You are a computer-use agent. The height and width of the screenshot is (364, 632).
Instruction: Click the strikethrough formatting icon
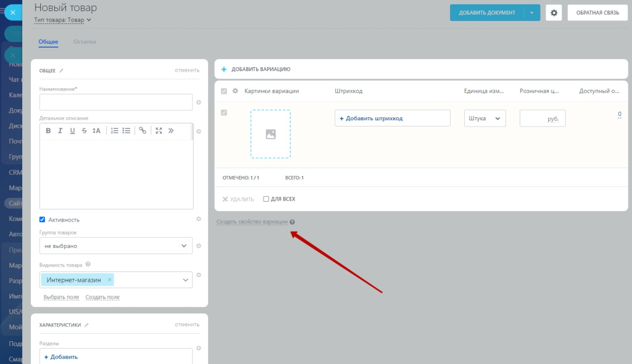click(84, 131)
